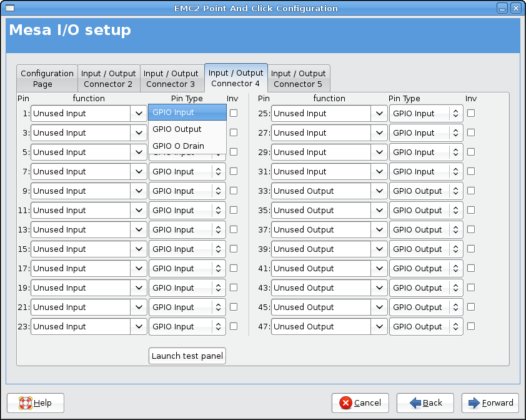The image size is (526, 420).
Task: Enable invert for pin 23
Action: pos(234,326)
